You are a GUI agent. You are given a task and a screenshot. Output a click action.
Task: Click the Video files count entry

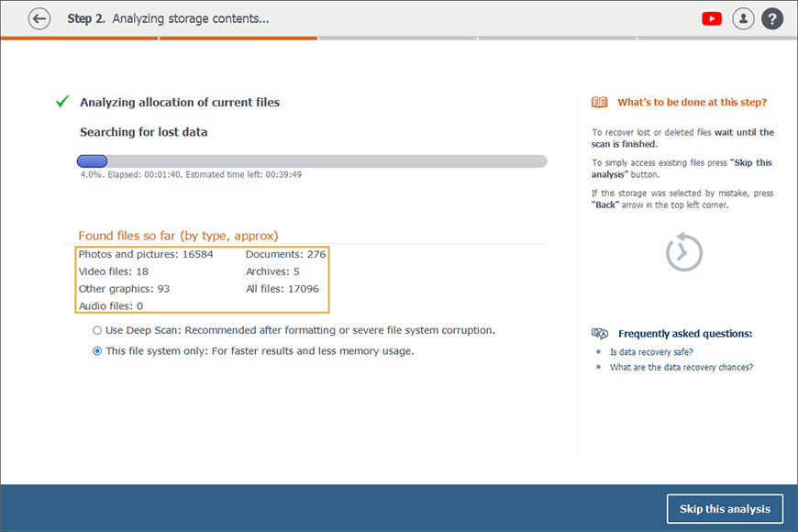click(113, 272)
